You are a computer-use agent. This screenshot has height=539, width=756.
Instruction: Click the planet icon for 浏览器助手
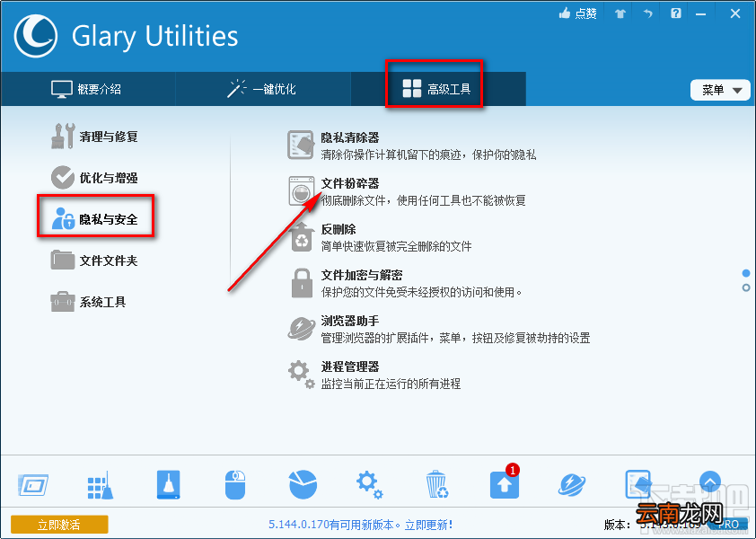coord(302,329)
